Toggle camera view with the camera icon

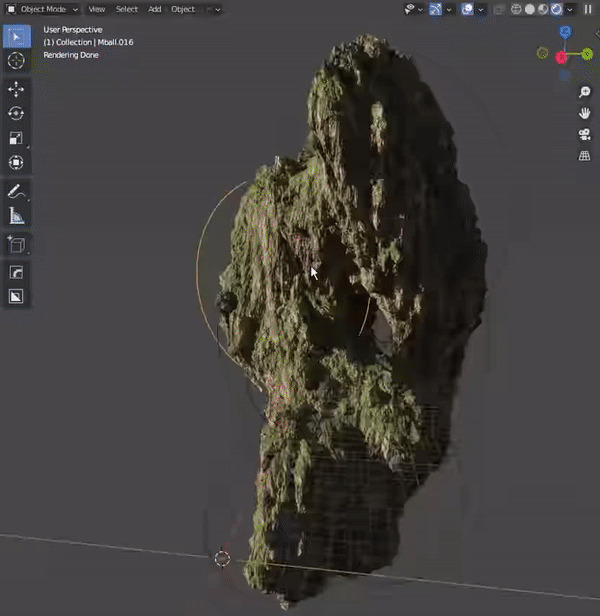pos(585,135)
